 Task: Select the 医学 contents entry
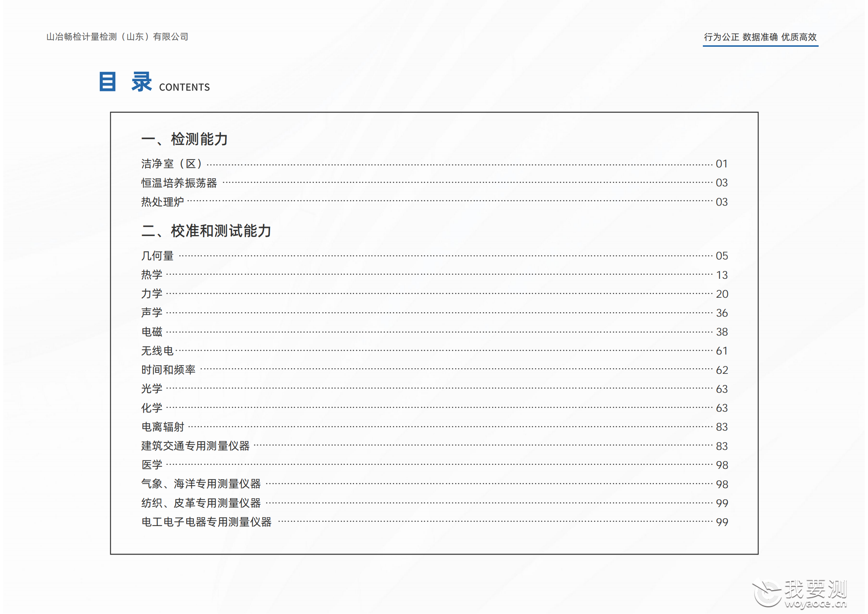pos(435,465)
